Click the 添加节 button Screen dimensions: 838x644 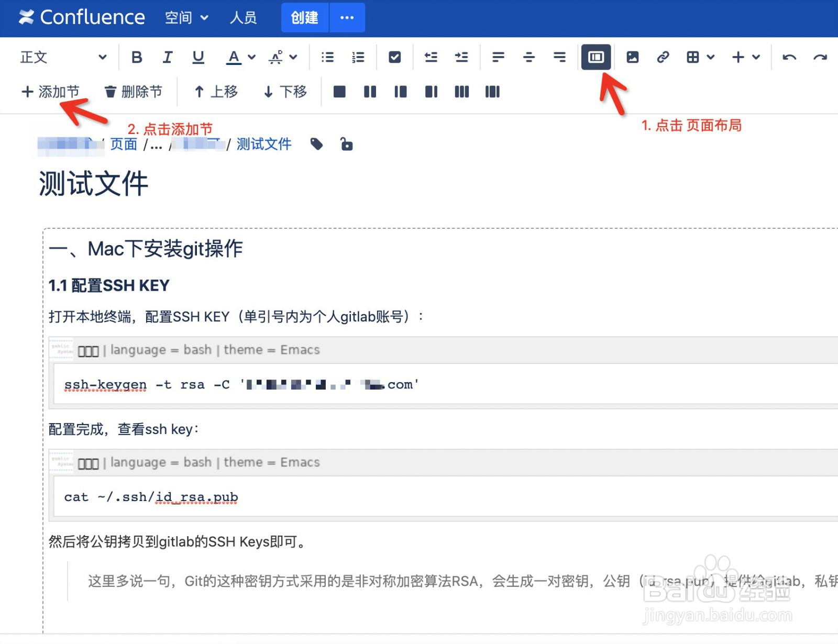[51, 91]
